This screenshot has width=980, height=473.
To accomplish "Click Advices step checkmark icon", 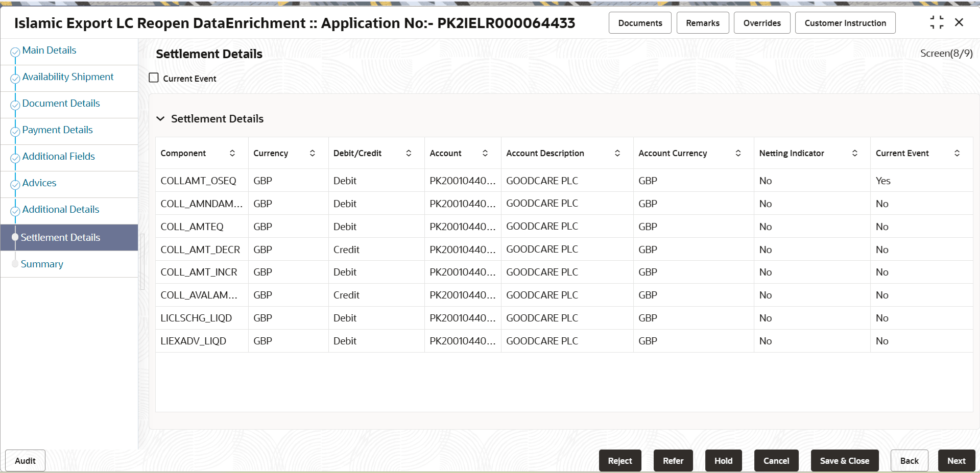I will pyautogui.click(x=15, y=185).
